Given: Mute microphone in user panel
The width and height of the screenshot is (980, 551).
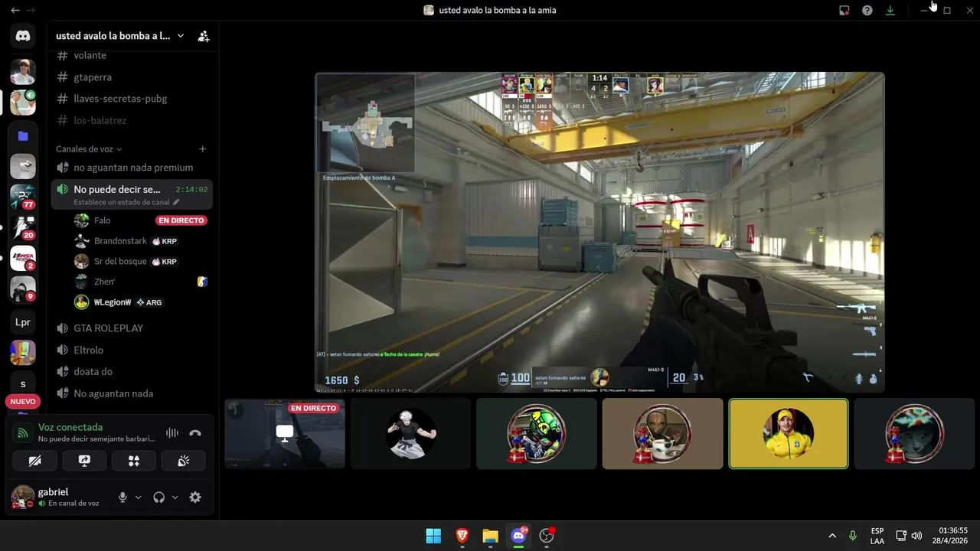Looking at the screenshot, I should pyautogui.click(x=122, y=497).
